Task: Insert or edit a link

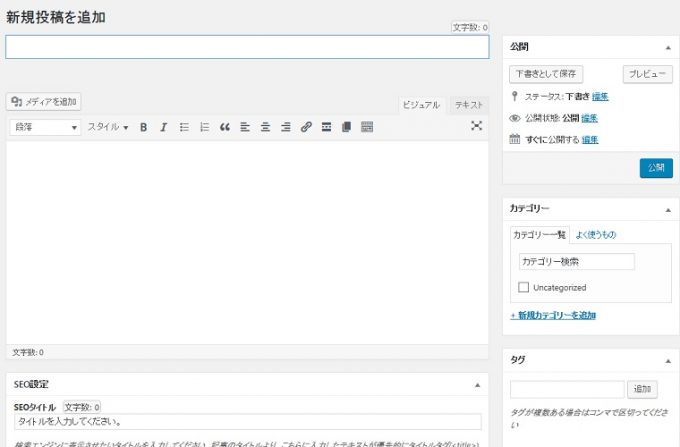Action: coord(306,127)
